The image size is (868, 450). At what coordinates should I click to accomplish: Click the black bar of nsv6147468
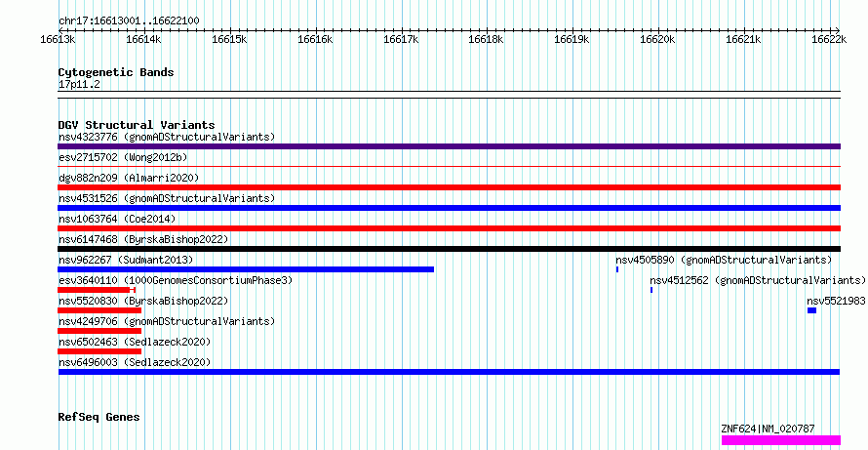pos(449,249)
